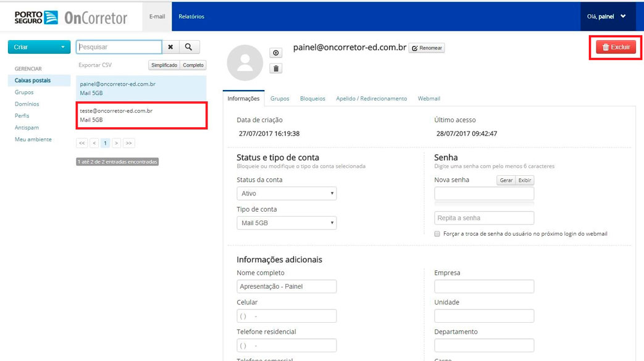Switch to the Bloqueios tab

point(312,99)
